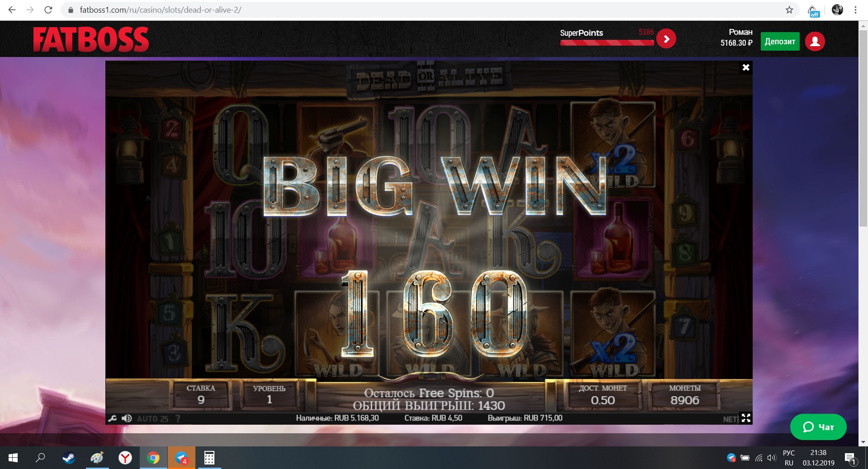Open the game help question mark
This screenshot has height=469, width=868.
(x=178, y=419)
